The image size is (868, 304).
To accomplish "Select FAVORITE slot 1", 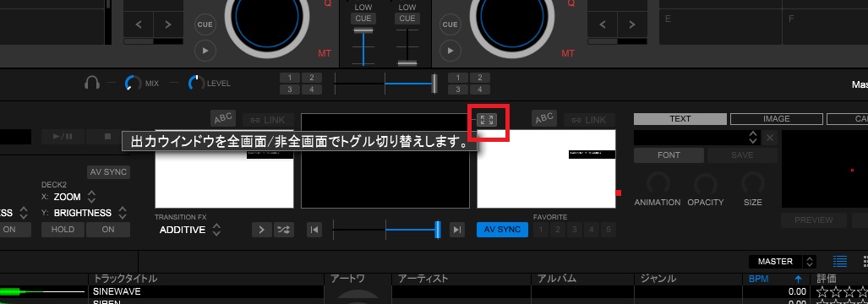I will [541, 230].
